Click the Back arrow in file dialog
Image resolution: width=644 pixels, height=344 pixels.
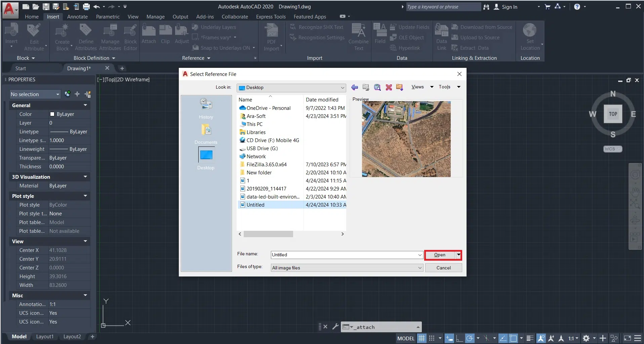[x=354, y=87]
